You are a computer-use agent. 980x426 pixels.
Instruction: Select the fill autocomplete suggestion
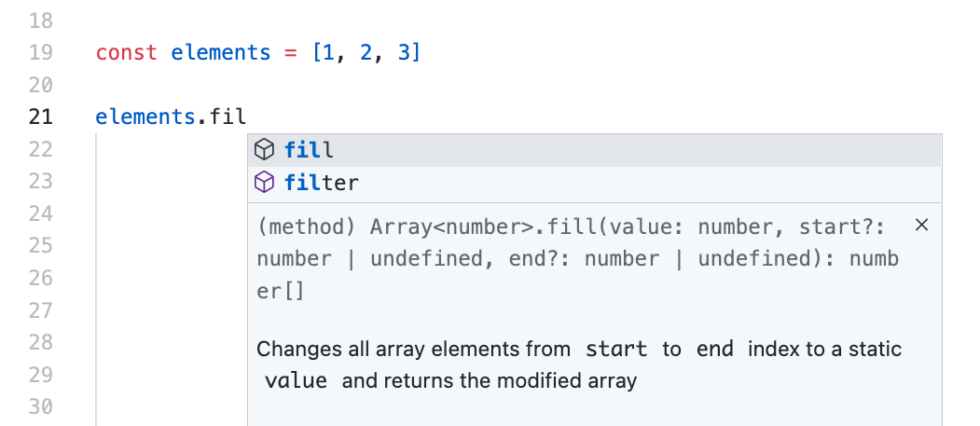tap(594, 150)
